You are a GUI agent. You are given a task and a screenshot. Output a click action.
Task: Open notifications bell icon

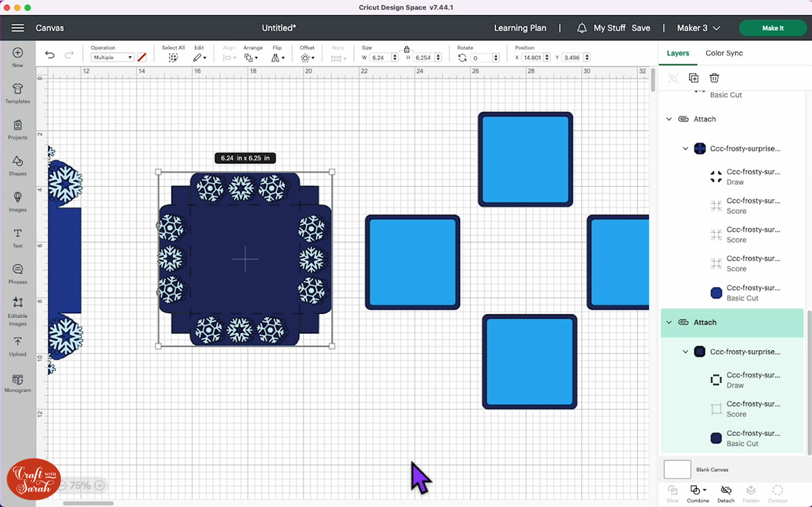click(582, 28)
